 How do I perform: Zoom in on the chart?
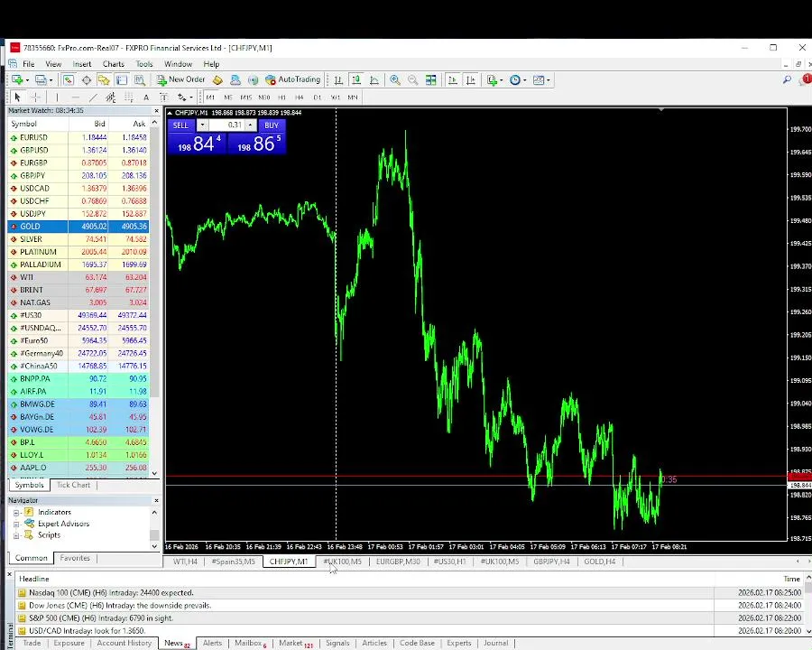(x=395, y=79)
